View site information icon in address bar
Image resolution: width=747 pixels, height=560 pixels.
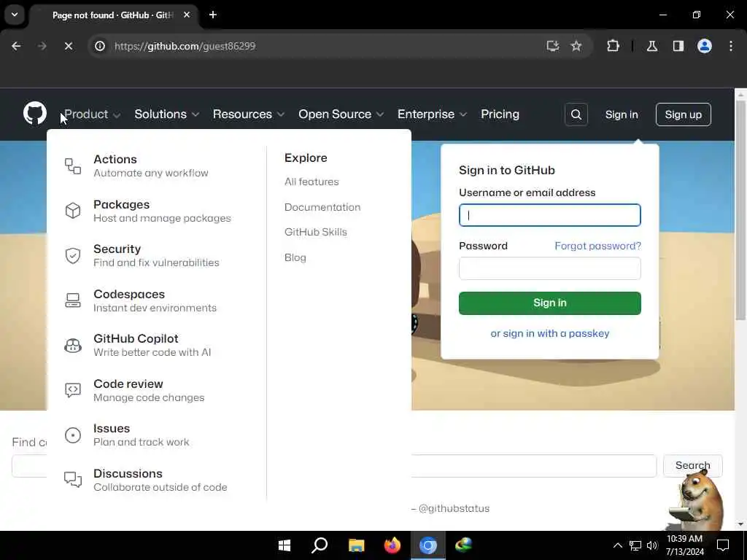click(x=99, y=46)
